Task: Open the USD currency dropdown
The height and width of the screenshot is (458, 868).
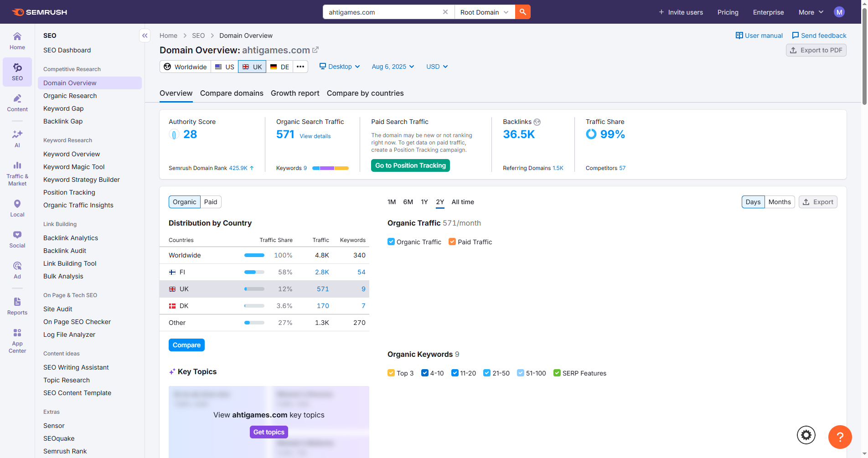Action: point(437,67)
